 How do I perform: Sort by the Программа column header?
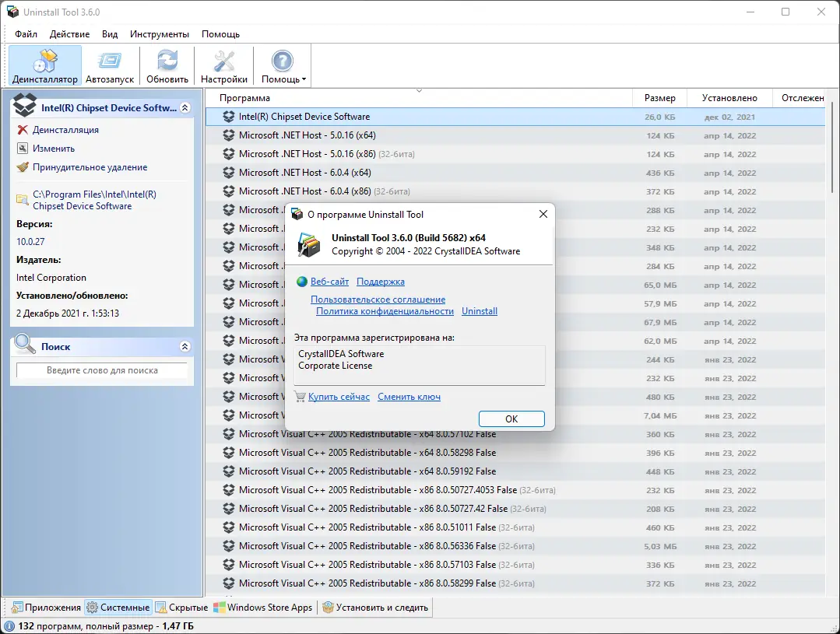(418, 98)
